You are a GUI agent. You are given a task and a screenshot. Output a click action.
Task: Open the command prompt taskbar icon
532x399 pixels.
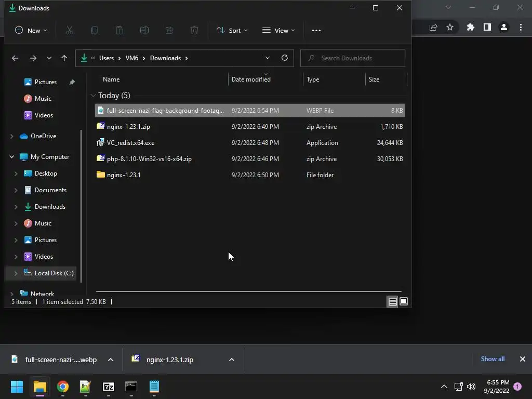131,387
